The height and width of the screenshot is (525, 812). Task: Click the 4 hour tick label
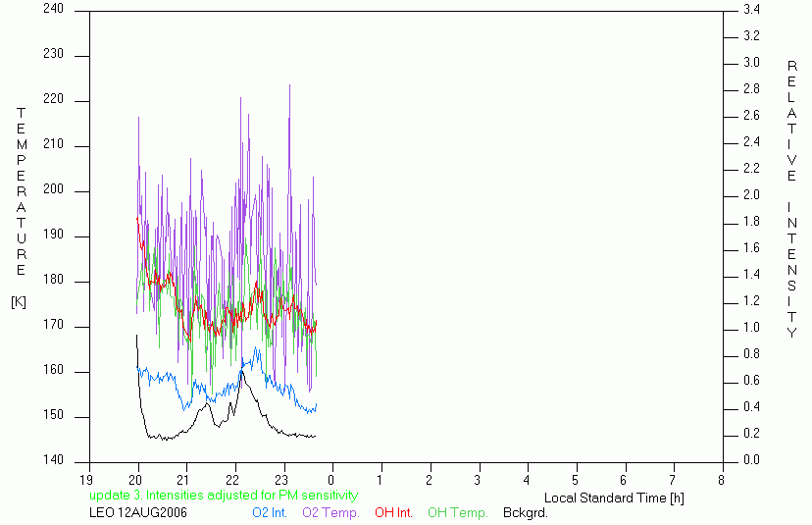coord(527,480)
